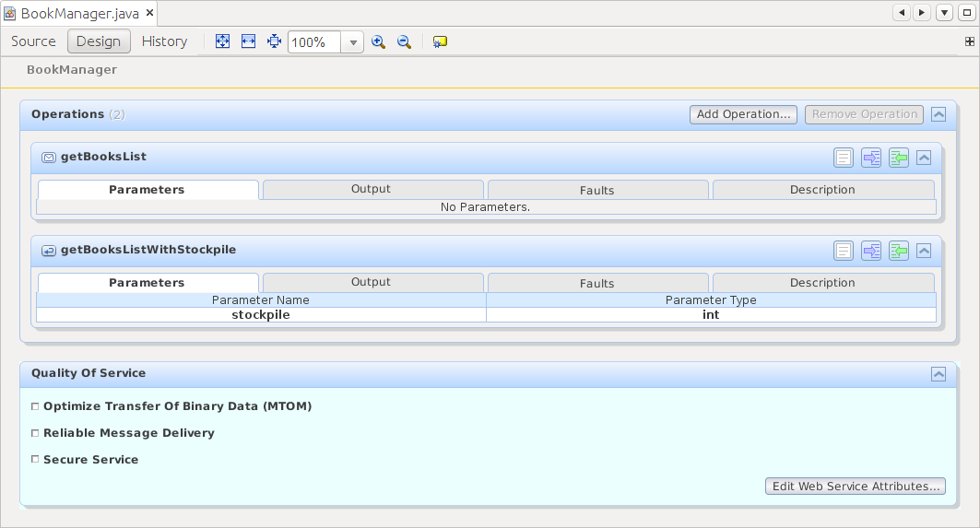This screenshot has width=980, height=528.
Task: Click the getBooksListWithStockpile operation icon
Action: click(49, 251)
